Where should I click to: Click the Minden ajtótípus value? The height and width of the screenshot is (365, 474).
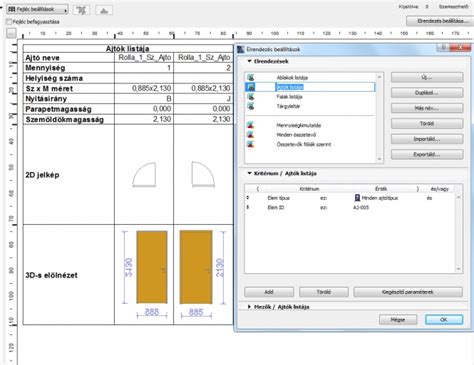coord(380,198)
